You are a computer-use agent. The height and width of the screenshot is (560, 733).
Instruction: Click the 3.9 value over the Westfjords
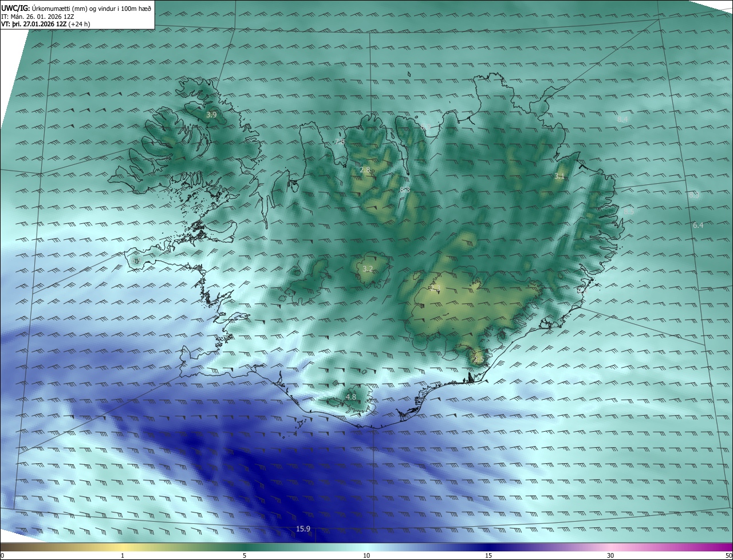[211, 115]
